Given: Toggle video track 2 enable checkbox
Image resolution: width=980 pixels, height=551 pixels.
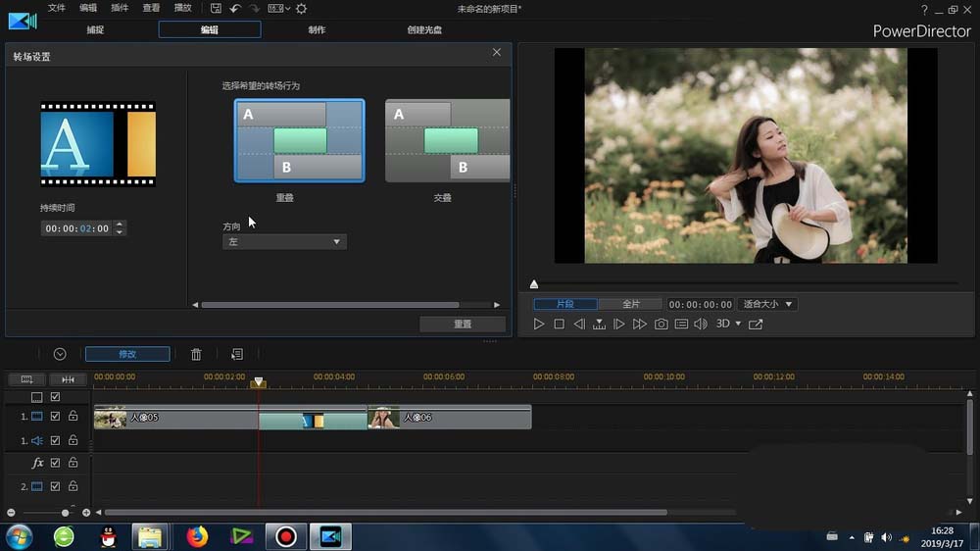Looking at the screenshot, I should click(55, 486).
